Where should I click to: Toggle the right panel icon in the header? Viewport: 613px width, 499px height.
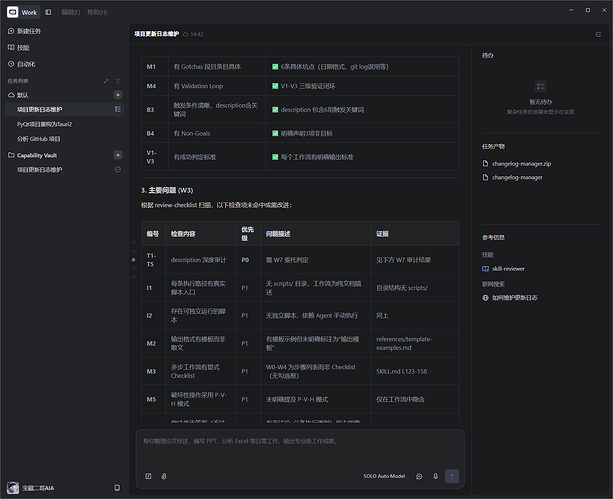tap(598, 34)
